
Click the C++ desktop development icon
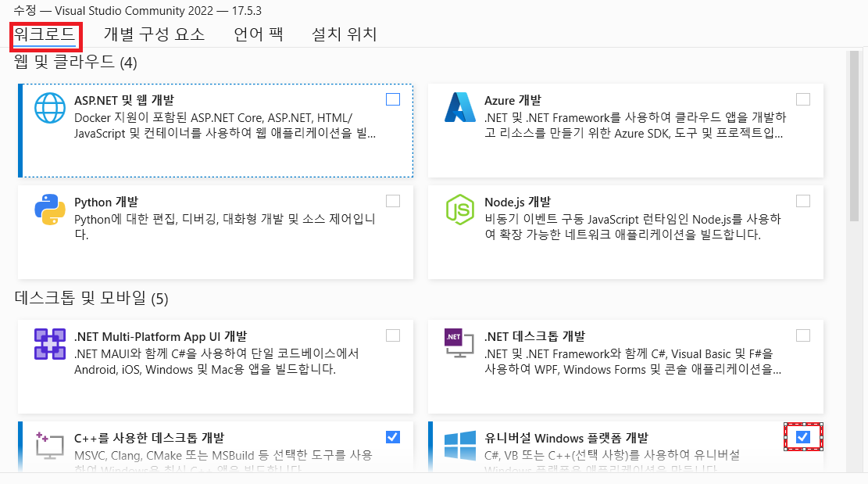[49, 446]
